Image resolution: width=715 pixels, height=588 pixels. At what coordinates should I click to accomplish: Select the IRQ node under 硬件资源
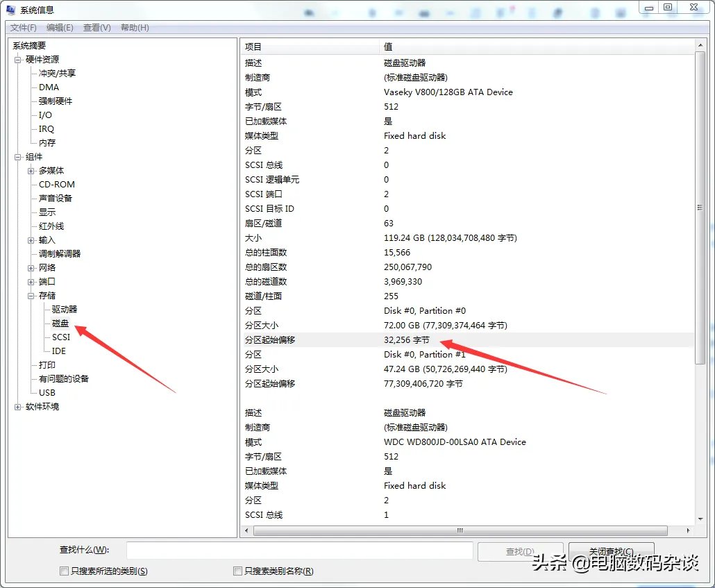(x=45, y=128)
